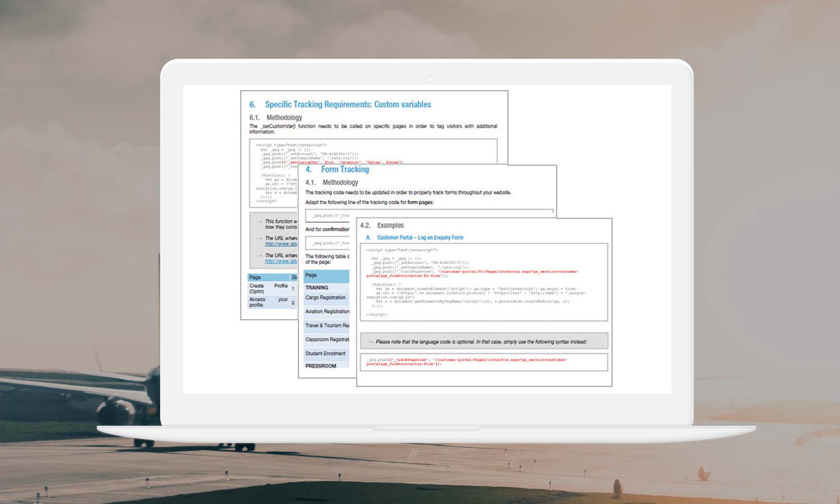Click the 'Student Enrolment' table row

325,353
